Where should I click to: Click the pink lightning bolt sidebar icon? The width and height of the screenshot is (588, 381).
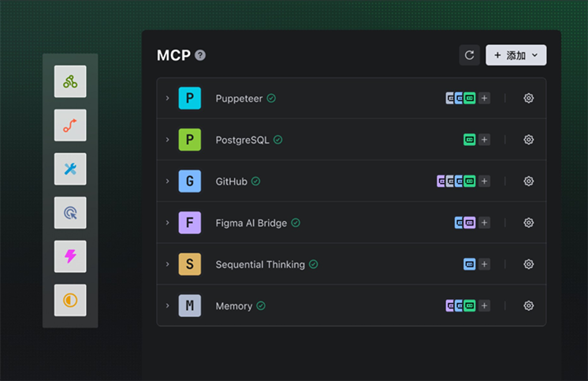tap(70, 256)
